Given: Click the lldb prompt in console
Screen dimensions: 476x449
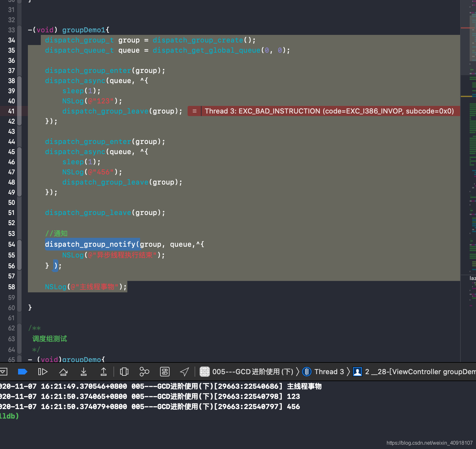Looking at the screenshot, I should click(x=9, y=416).
